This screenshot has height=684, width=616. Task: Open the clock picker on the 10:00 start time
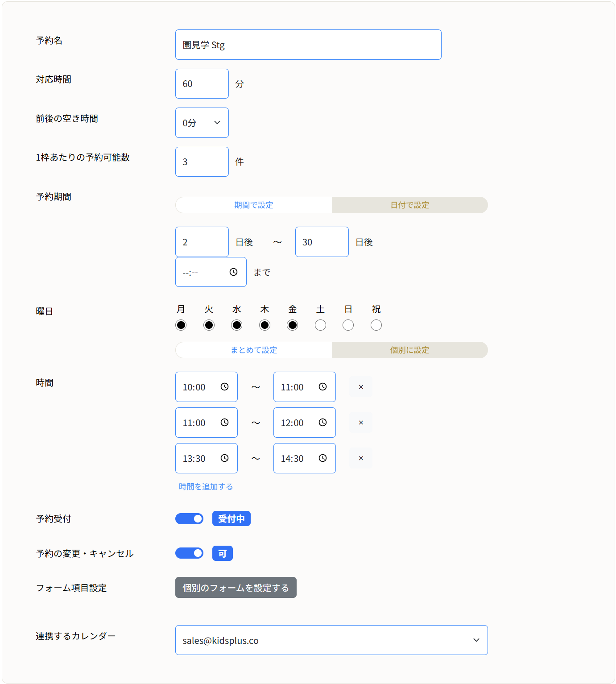coord(225,387)
